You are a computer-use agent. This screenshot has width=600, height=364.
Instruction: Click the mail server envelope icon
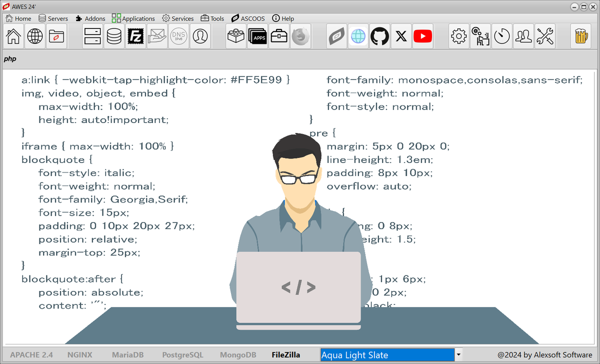pos(157,36)
